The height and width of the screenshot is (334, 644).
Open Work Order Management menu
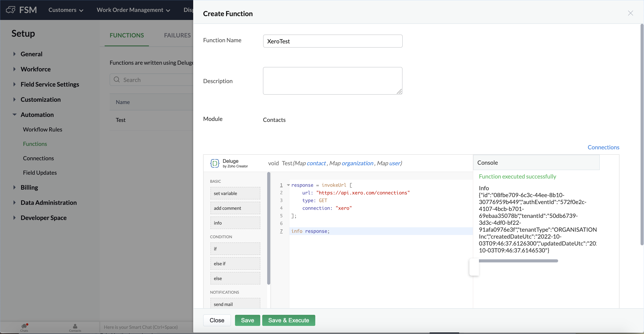pyautogui.click(x=134, y=10)
